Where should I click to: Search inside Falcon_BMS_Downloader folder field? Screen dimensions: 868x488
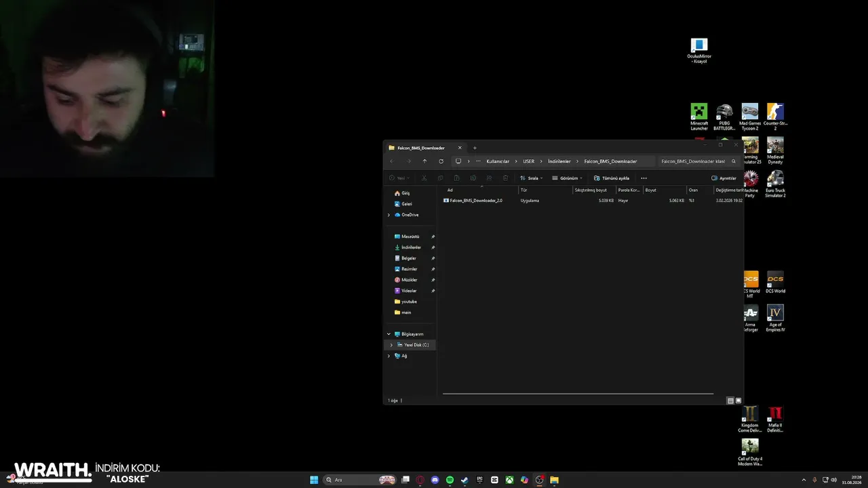click(x=698, y=161)
